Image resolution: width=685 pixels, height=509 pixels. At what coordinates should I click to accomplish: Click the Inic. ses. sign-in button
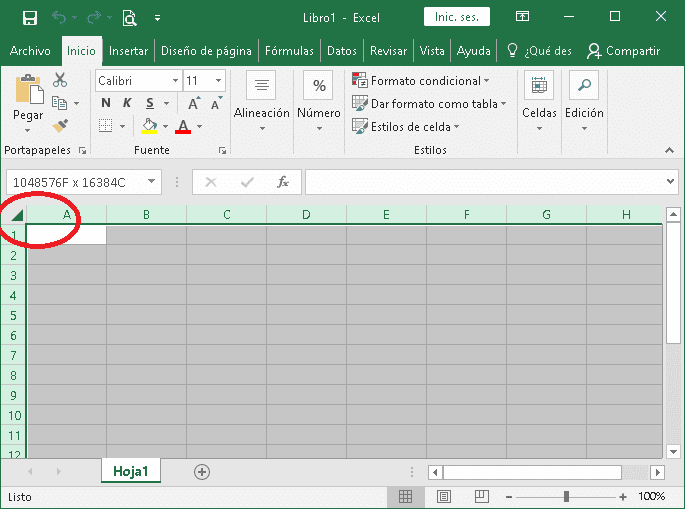[458, 17]
